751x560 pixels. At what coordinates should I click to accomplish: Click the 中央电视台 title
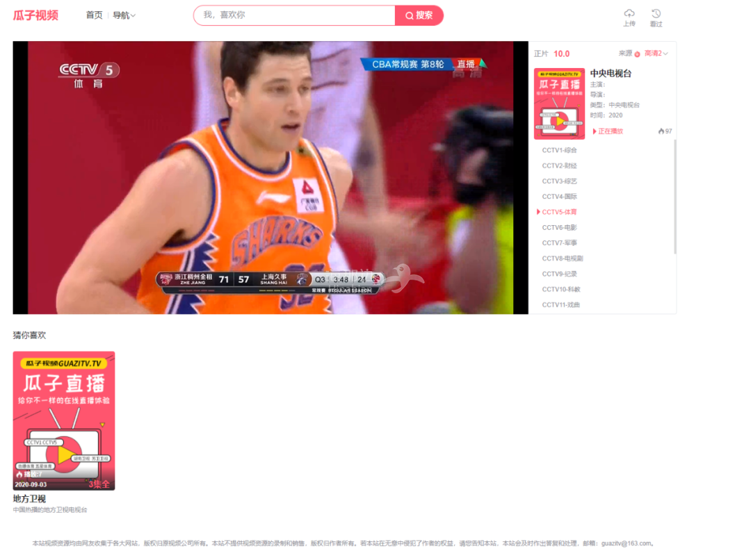click(611, 73)
